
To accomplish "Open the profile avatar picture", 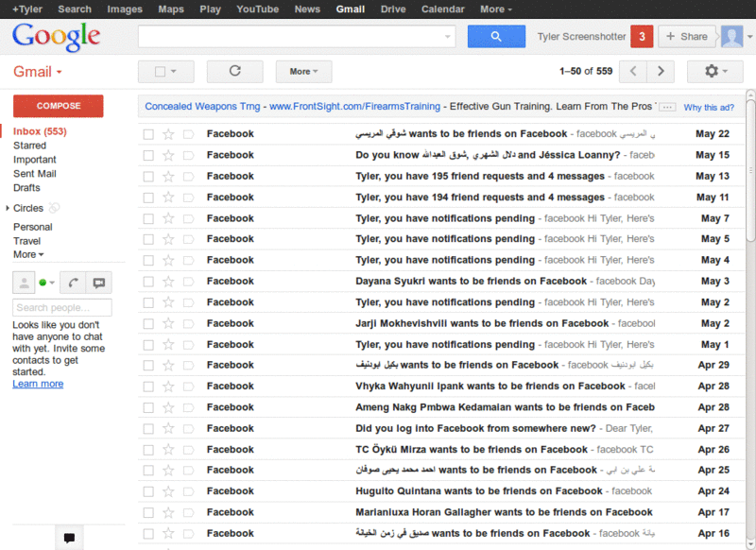I will click(x=731, y=36).
